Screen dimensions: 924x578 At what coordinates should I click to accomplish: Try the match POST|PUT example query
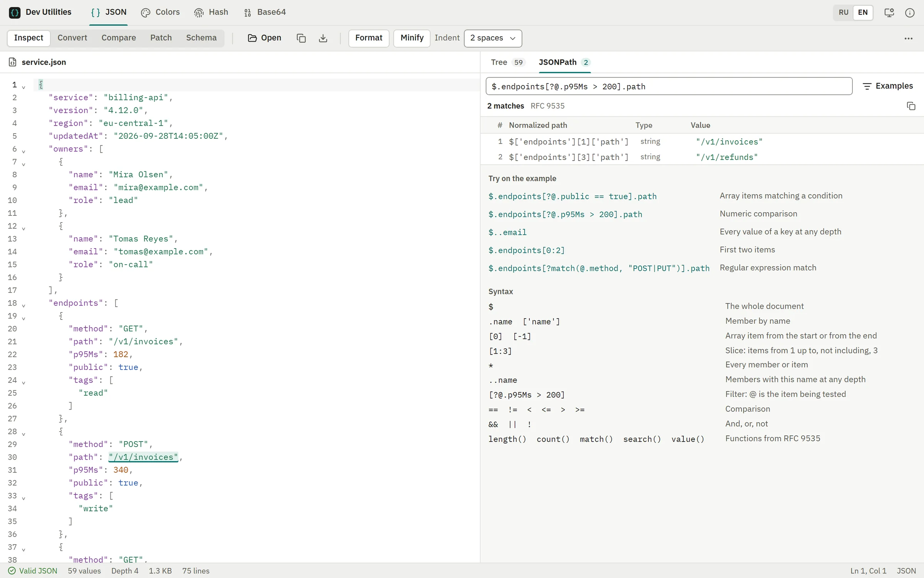[599, 268]
